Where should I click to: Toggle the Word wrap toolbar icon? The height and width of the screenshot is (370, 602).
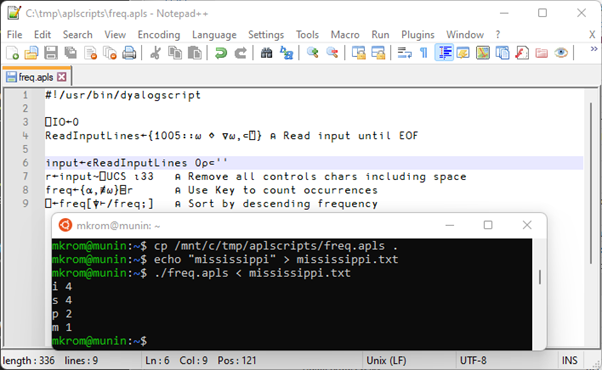click(404, 53)
